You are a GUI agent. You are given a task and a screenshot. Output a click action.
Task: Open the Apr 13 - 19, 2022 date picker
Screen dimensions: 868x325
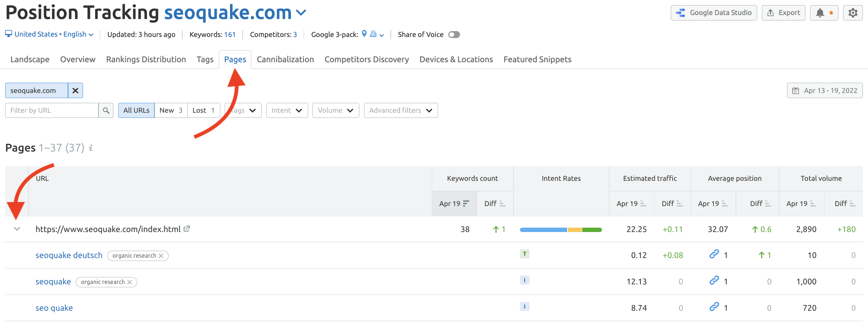tap(825, 90)
